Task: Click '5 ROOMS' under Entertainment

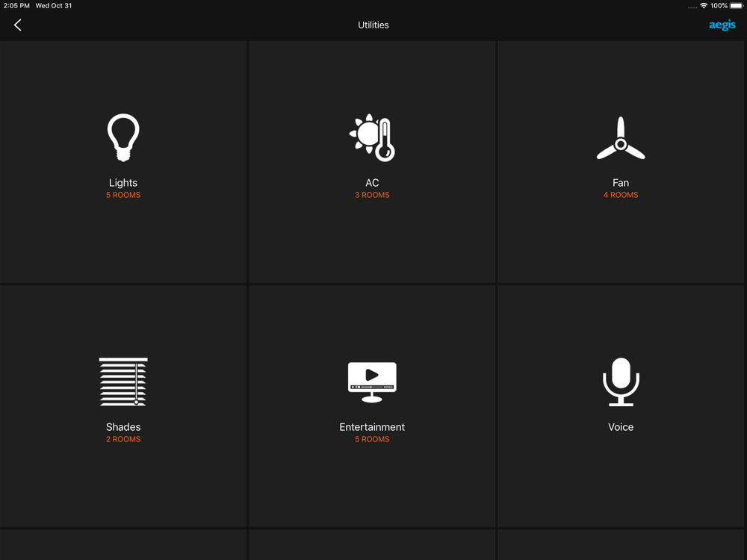Action: (372, 440)
